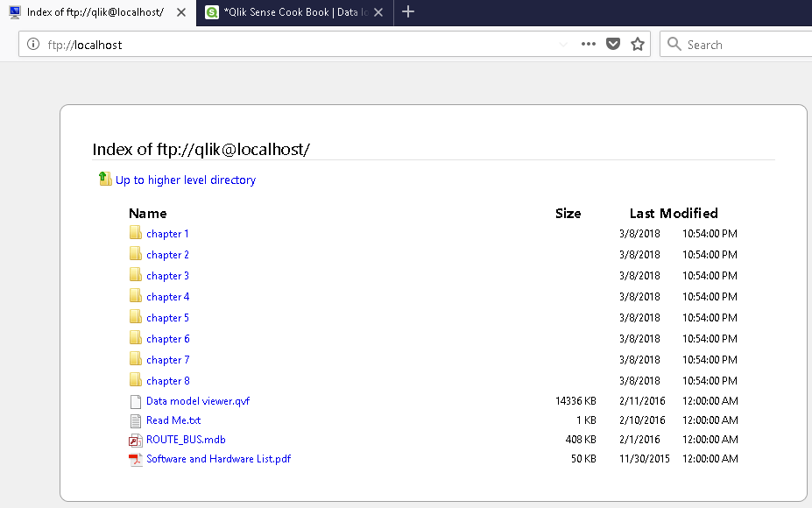Click the Read Me.txt document icon

pyautogui.click(x=135, y=421)
